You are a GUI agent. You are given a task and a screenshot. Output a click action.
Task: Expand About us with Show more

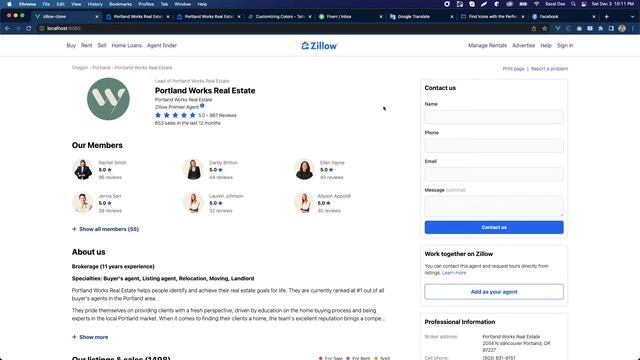[x=90, y=337]
